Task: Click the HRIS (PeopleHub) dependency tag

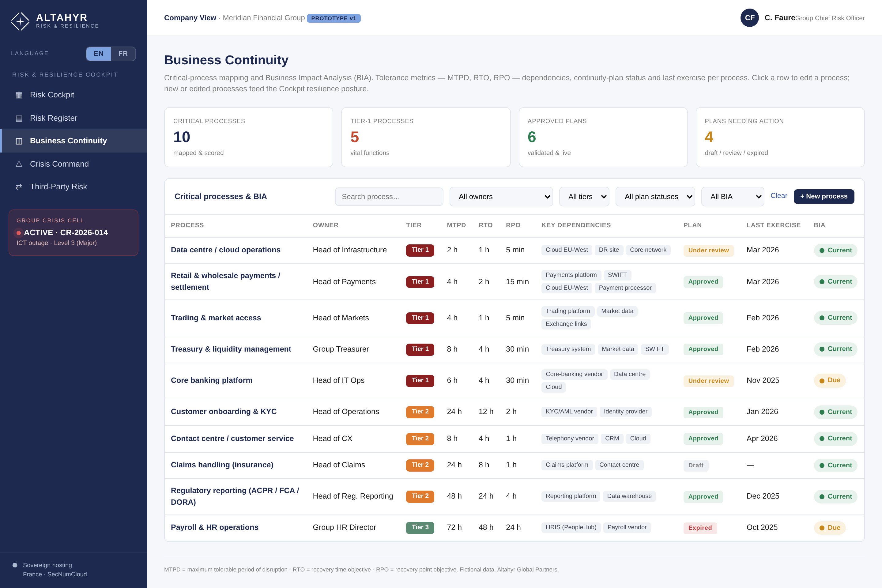Action: pos(571,528)
